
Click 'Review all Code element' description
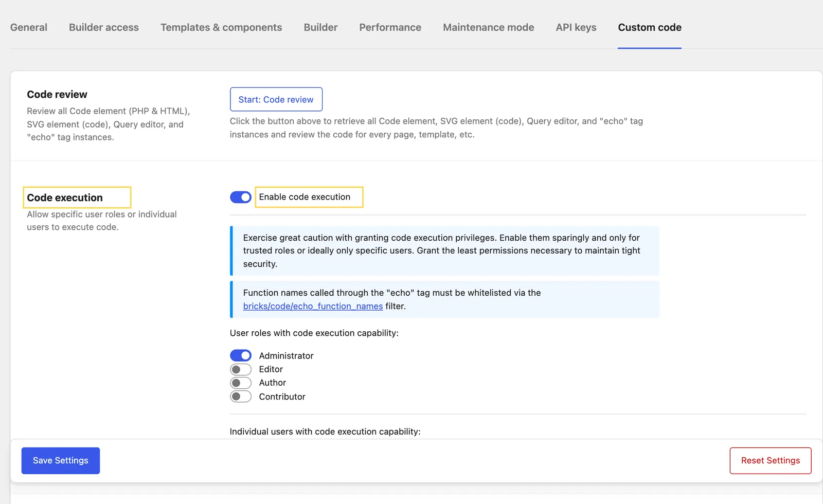coord(109,124)
